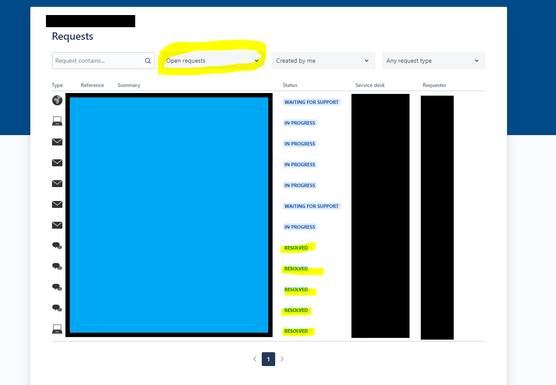556x385 pixels.
Task: Click the "Type" column header
Action: (57, 85)
